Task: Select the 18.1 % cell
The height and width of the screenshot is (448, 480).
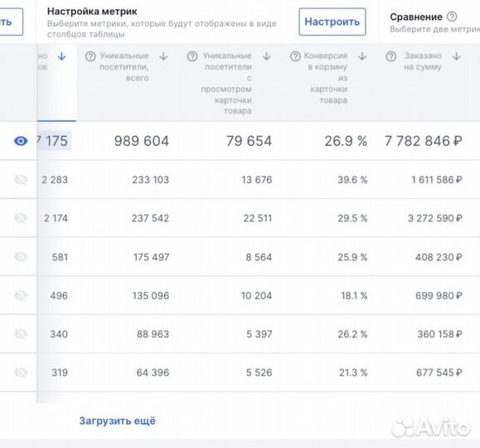Action: pos(354,295)
